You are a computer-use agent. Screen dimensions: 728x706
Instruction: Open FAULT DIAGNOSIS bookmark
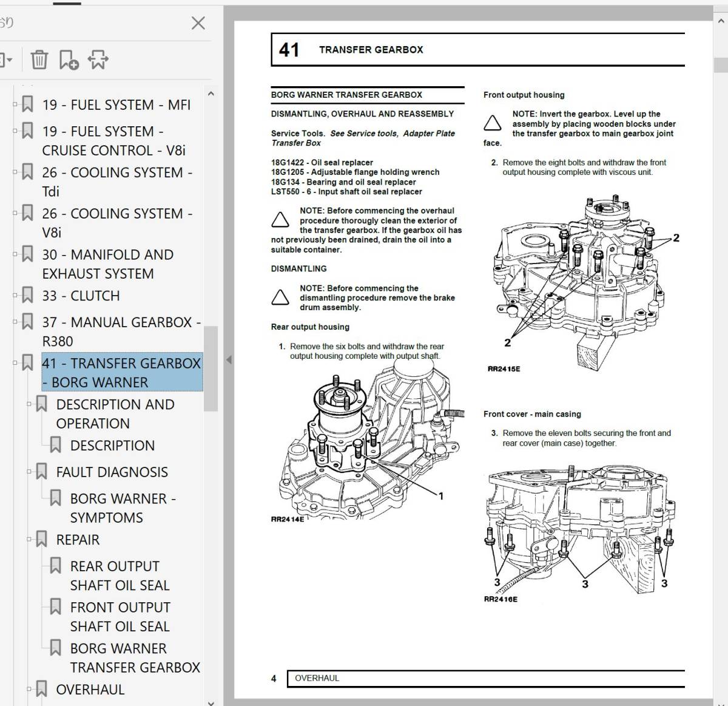[112, 472]
